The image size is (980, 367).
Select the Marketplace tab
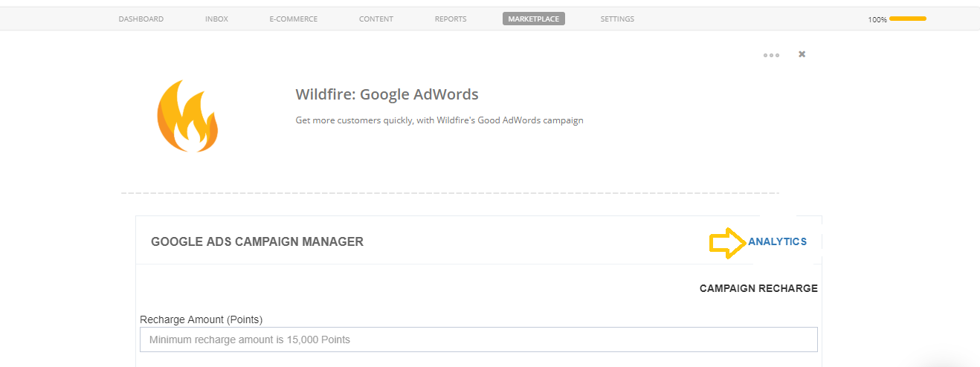tap(533, 19)
